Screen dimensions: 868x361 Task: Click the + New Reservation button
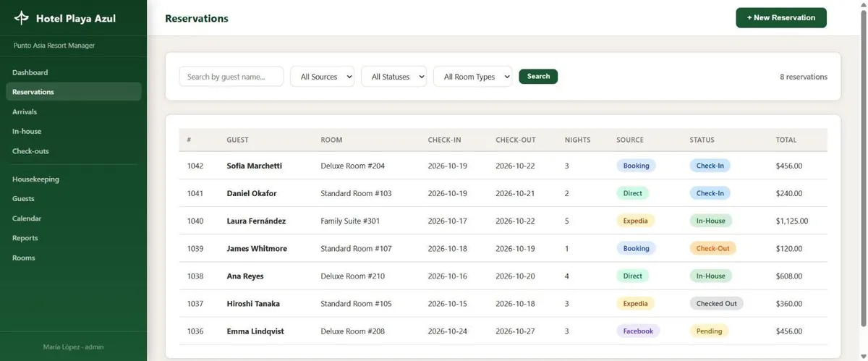pos(781,18)
